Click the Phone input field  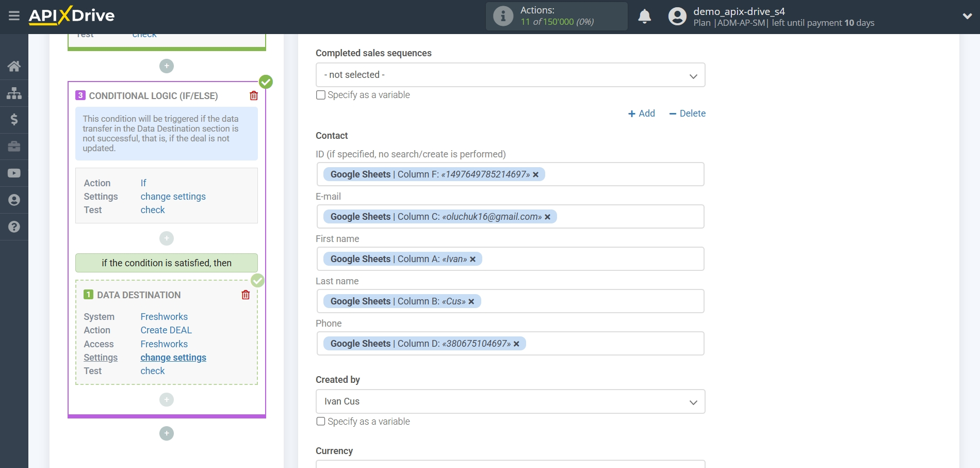(x=511, y=344)
